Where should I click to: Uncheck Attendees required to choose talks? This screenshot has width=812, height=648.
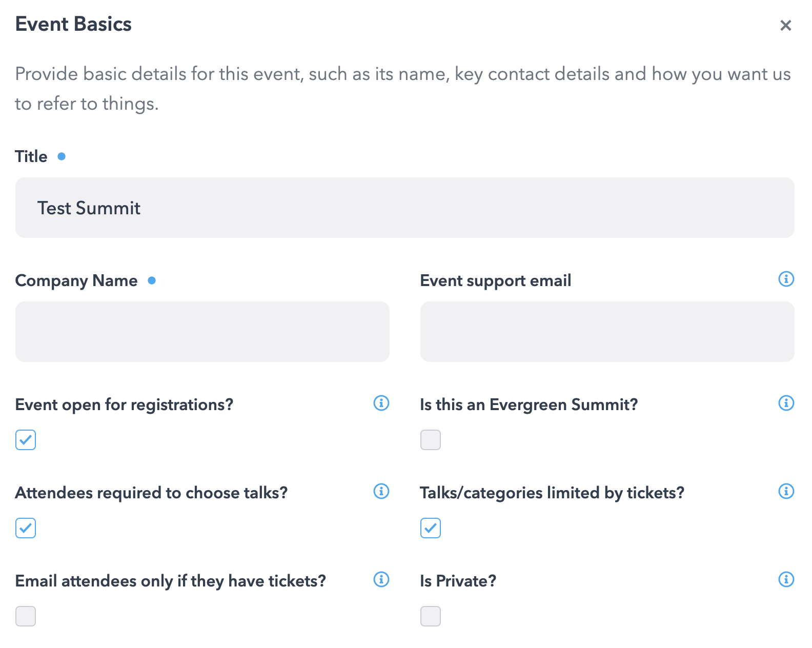[x=26, y=528]
